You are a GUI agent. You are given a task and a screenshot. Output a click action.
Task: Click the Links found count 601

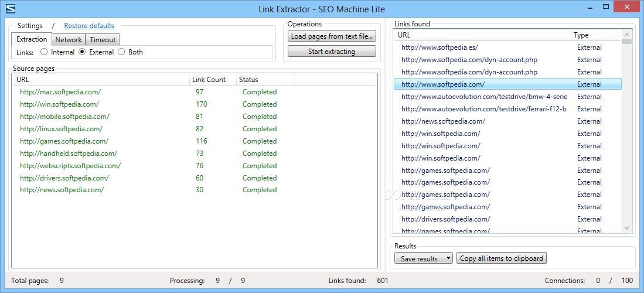point(383,281)
